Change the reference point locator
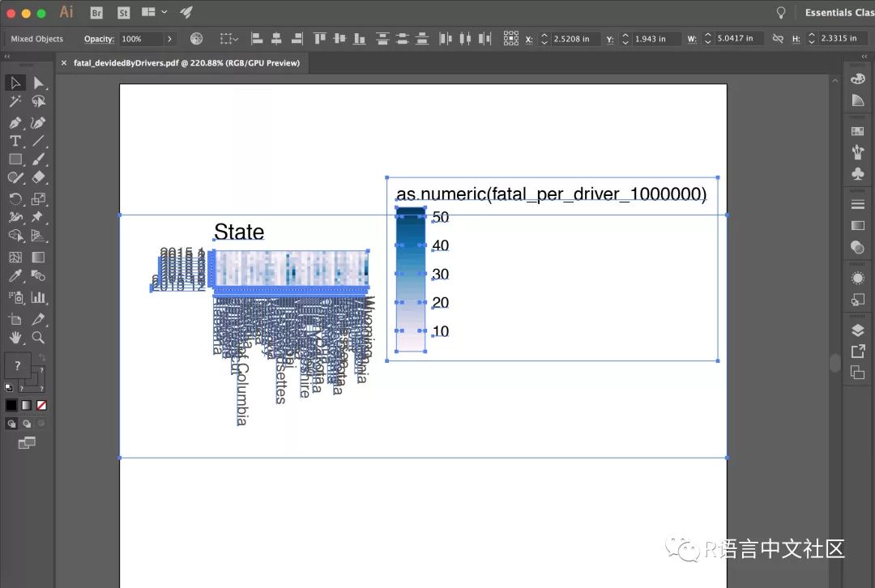 [510, 39]
